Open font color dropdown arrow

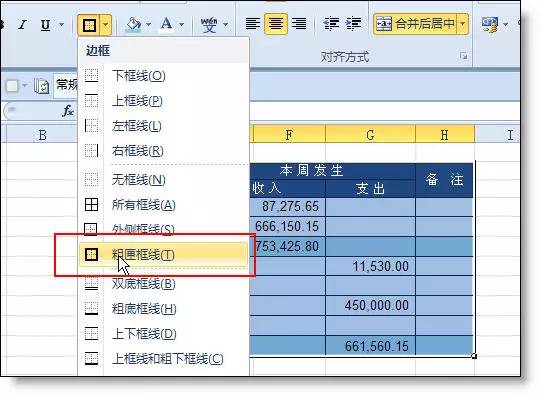181,25
